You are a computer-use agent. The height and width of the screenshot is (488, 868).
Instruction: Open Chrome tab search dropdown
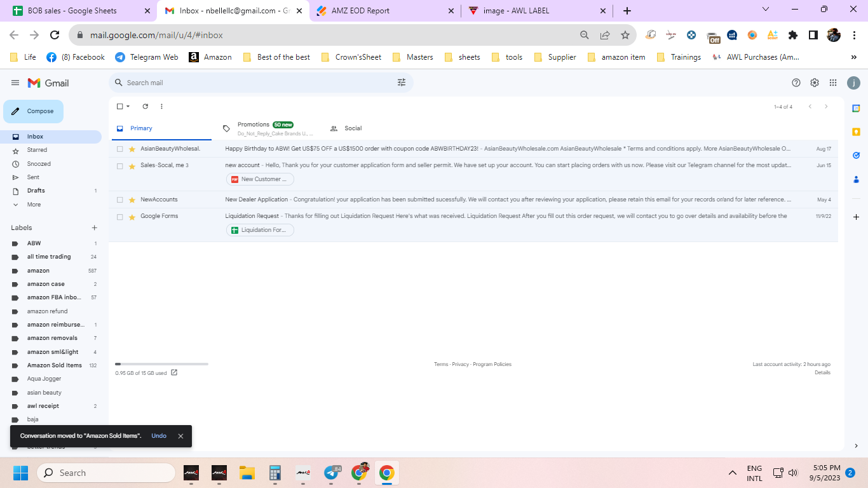(765, 10)
